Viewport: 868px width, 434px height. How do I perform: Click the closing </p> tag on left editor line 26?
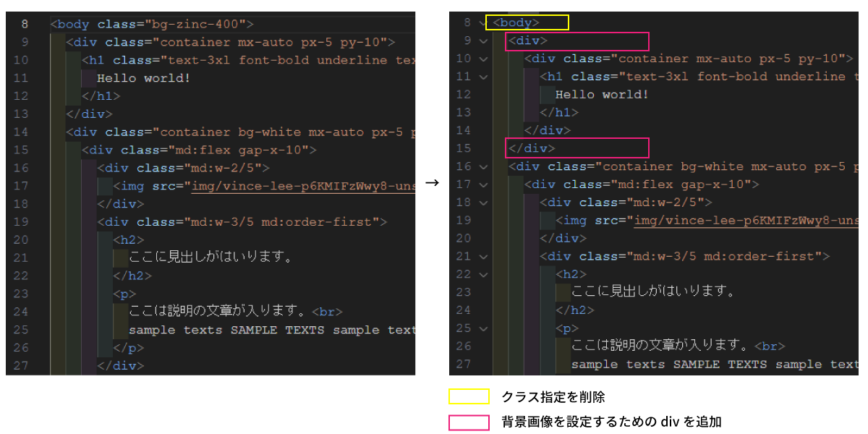tap(129, 348)
